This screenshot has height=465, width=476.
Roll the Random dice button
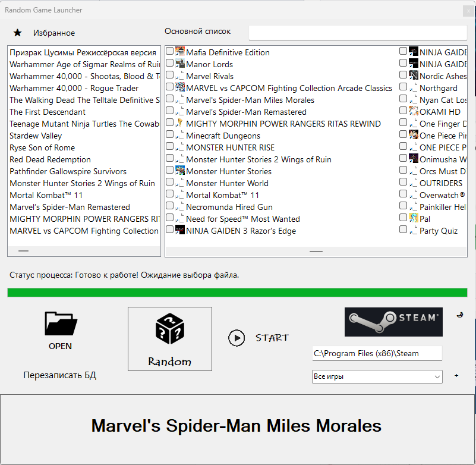[170, 339]
